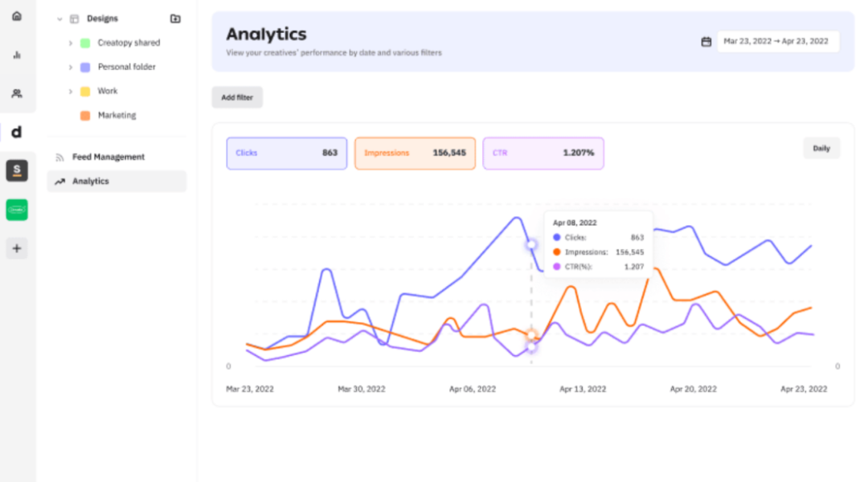Open the home icon in left sidebar

(x=17, y=16)
